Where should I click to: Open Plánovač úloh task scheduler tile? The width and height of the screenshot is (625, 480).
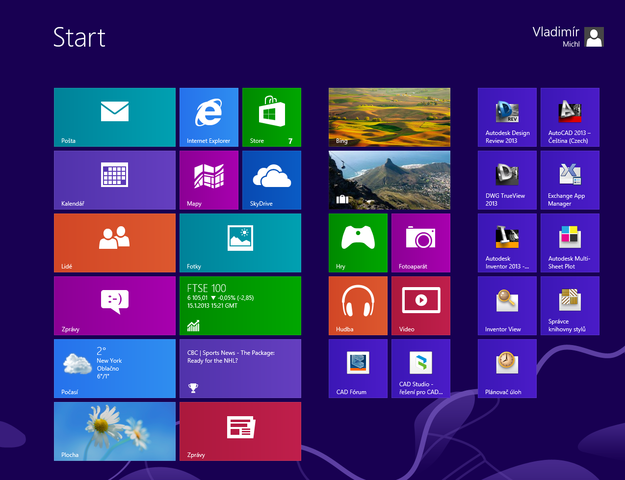pos(507,368)
